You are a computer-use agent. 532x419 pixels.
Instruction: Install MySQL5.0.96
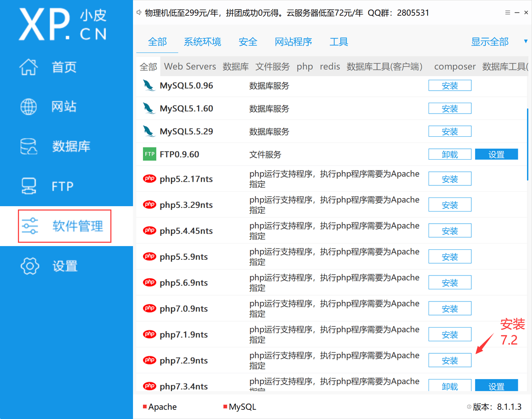pyautogui.click(x=450, y=86)
